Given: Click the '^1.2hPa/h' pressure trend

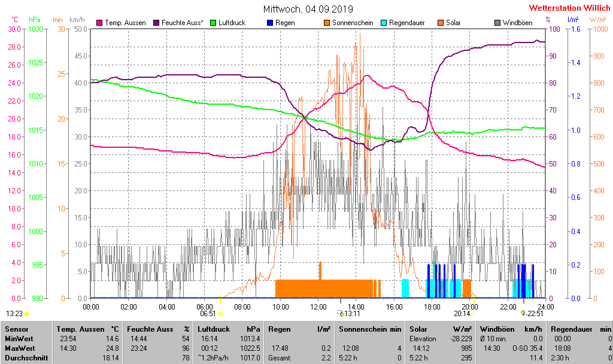Looking at the screenshot, I should [213, 357].
